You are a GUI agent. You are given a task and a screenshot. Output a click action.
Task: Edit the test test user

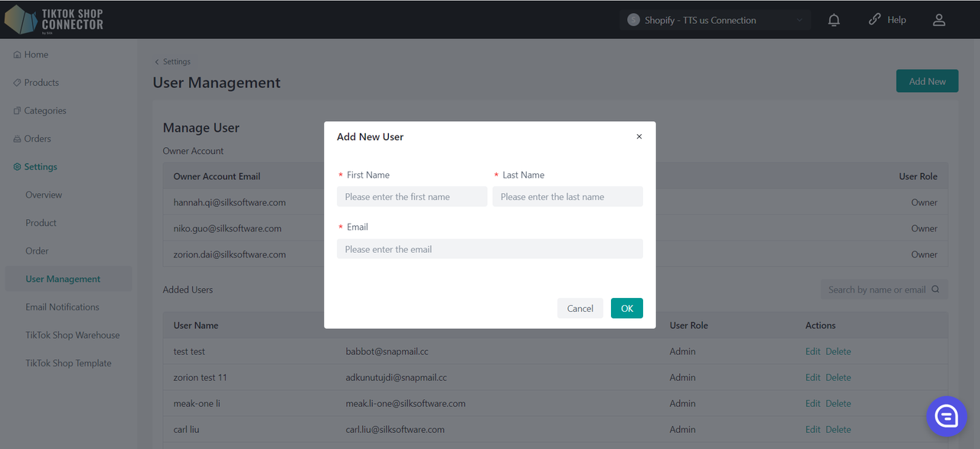coord(812,352)
